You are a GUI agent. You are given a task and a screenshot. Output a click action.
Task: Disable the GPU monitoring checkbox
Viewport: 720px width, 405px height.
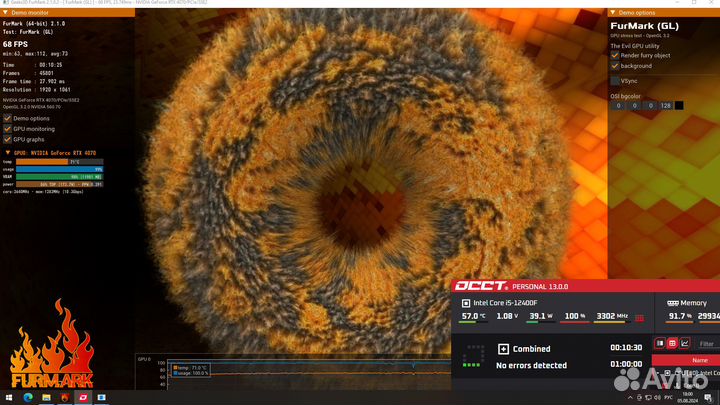(7, 129)
